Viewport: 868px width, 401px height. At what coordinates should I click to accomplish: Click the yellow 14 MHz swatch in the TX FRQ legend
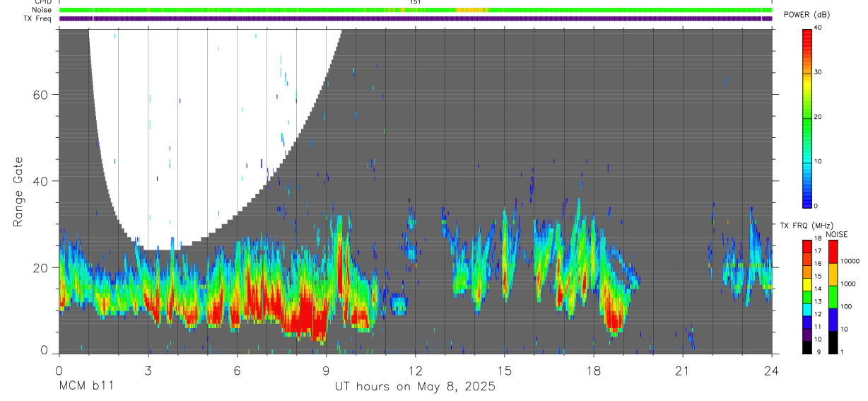pos(807,284)
